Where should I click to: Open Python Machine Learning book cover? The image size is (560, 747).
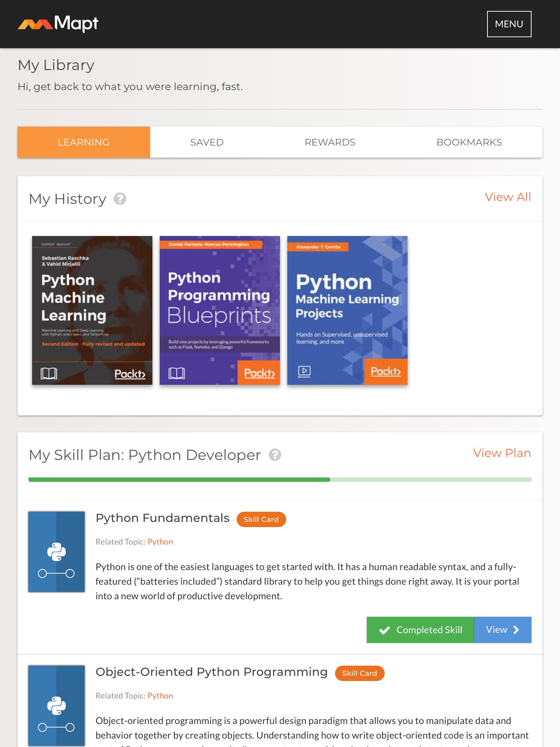click(x=92, y=310)
